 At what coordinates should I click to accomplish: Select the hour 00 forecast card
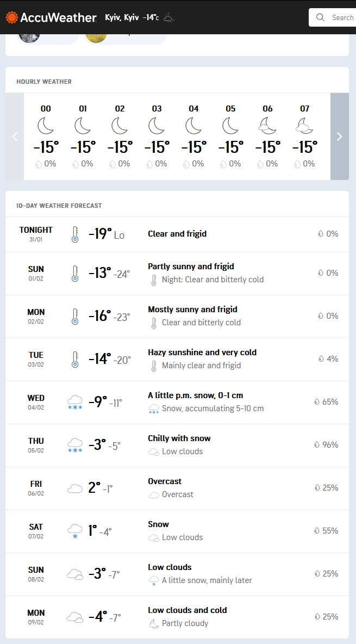[x=46, y=136]
